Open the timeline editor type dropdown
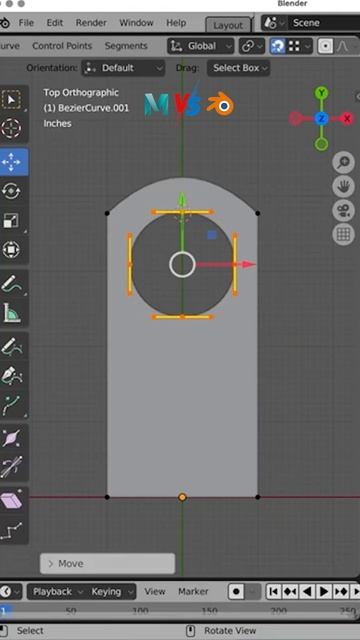The width and height of the screenshot is (360, 640). point(10,591)
